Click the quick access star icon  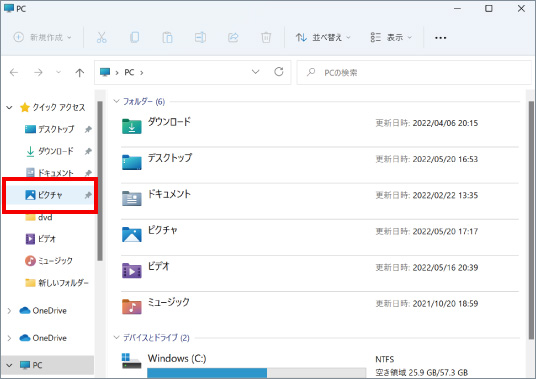25,108
